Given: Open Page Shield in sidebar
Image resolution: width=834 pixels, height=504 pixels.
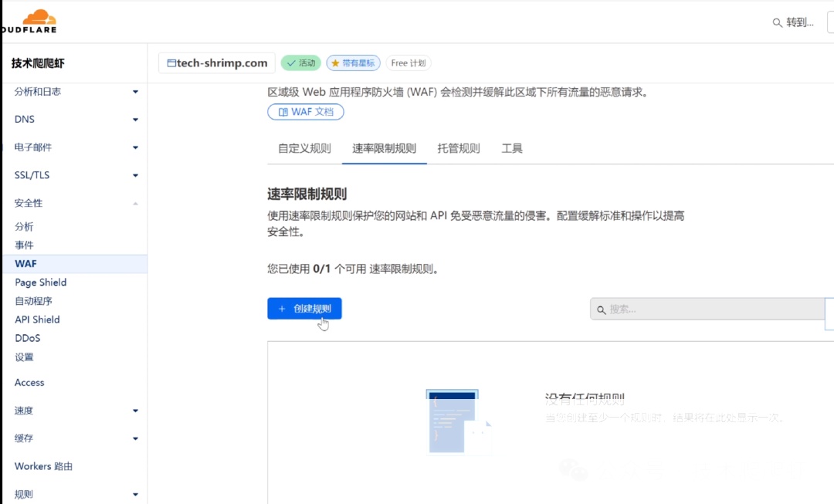Looking at the screenshot, I should click(x=40, y=282).
